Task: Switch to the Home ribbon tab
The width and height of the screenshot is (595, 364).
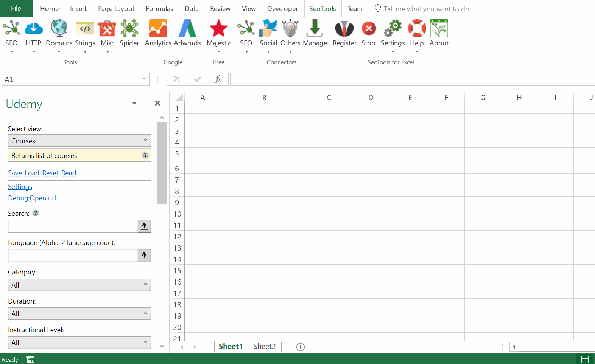Action: 50,9
